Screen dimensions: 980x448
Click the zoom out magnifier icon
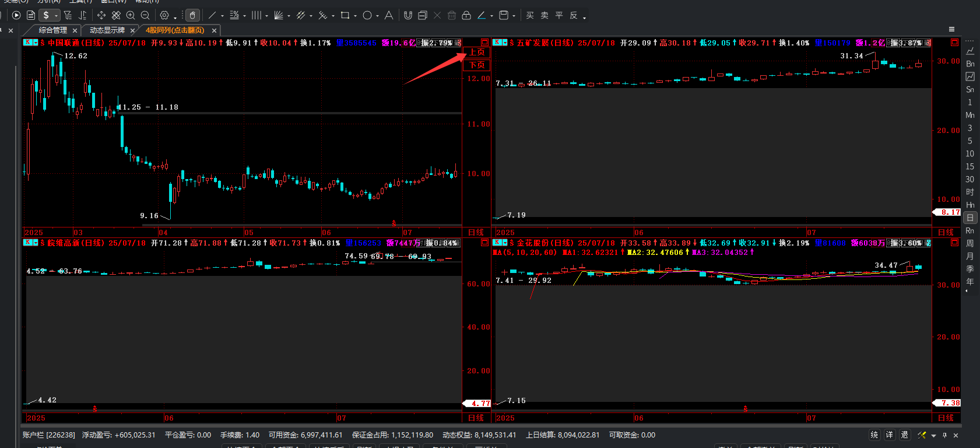click(145, 16)
